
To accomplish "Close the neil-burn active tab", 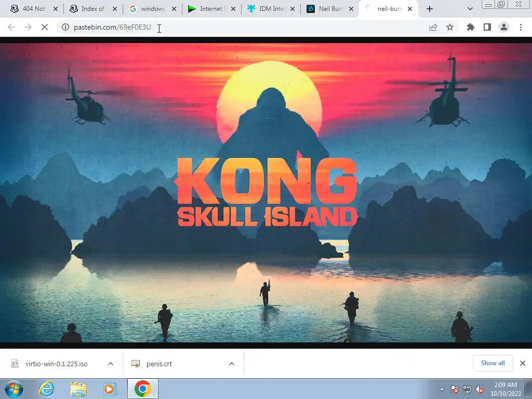I will click(410, 9).
